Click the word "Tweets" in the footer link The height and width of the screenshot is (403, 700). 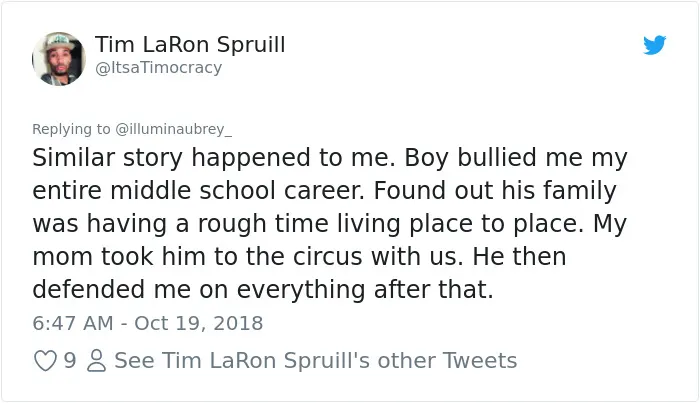479,361
